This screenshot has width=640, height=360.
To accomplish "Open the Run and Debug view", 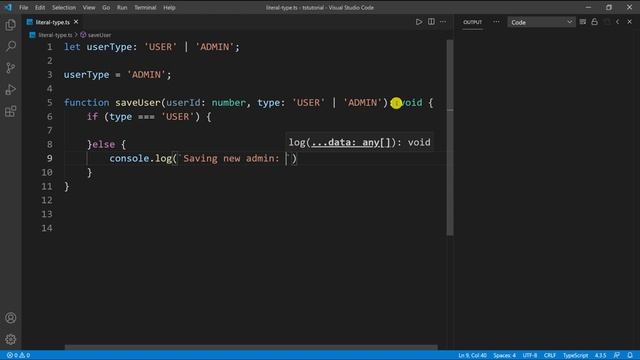I will click(11, 89).
